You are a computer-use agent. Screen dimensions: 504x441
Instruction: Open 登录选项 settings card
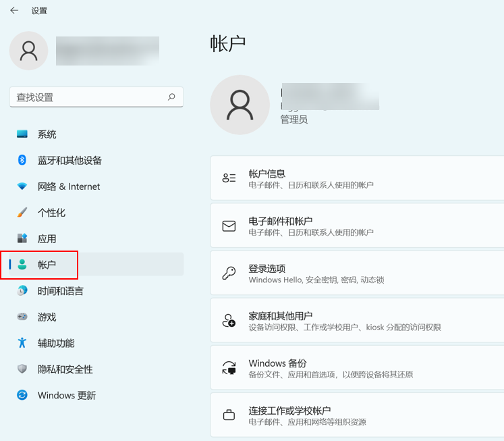(x=358, y=273)
